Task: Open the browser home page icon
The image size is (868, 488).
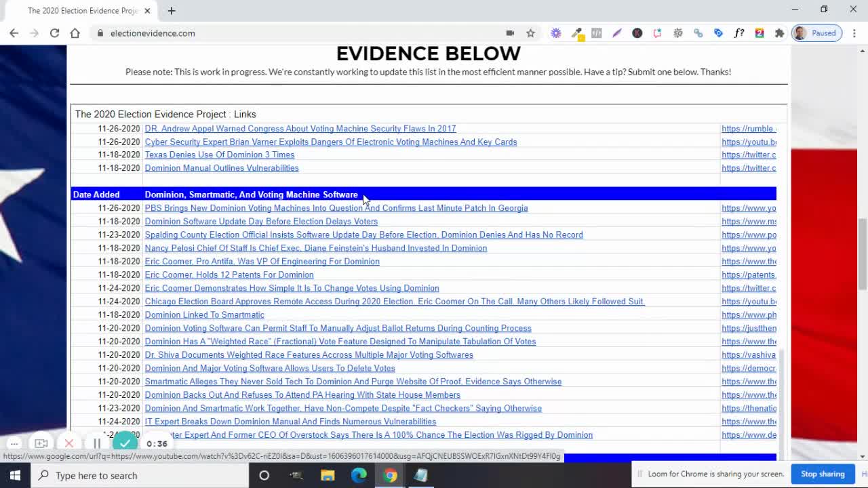Action: (x=75, y=33)
